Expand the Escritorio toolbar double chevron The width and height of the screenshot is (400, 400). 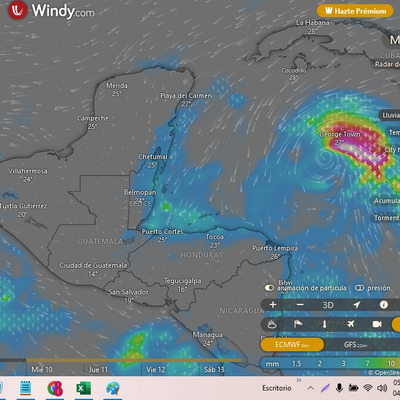[x=299, y=380]
